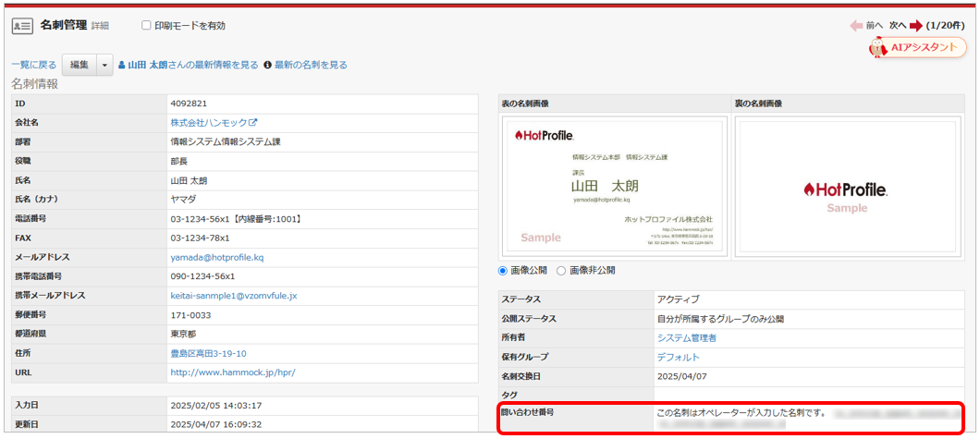Image resolution: width=980 pixels, height=439 pixels.
Task: Expand the dropdown arrow next to 編集
Action: (104, 65)
